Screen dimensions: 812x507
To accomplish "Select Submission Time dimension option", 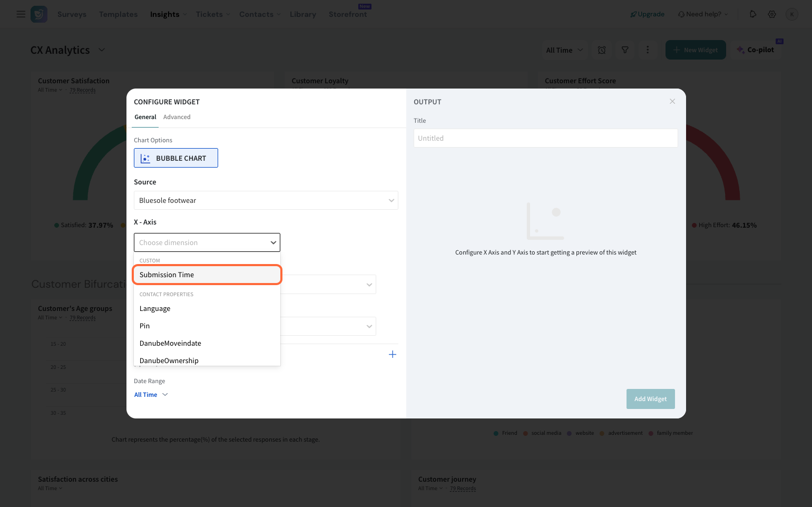I will pos(207,275).
